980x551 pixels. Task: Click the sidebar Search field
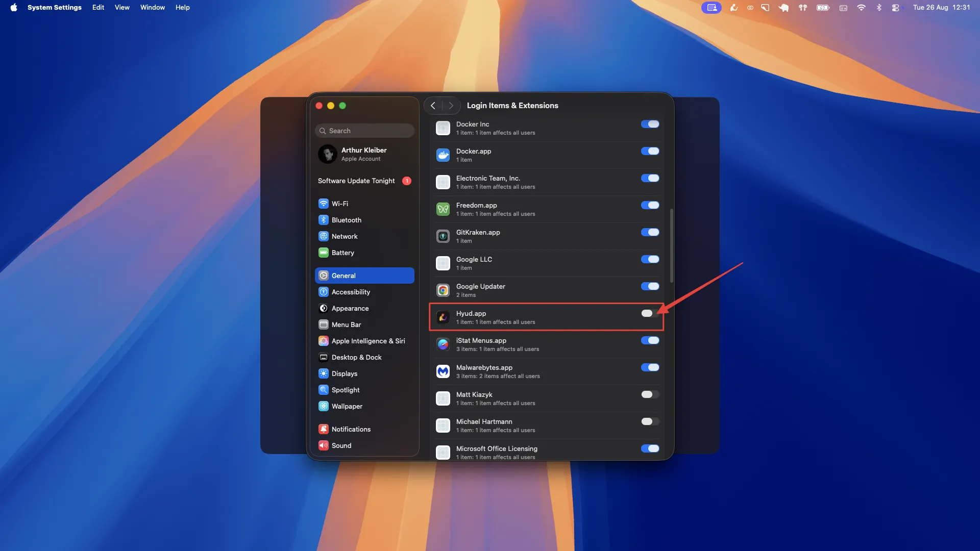point(364,131)
